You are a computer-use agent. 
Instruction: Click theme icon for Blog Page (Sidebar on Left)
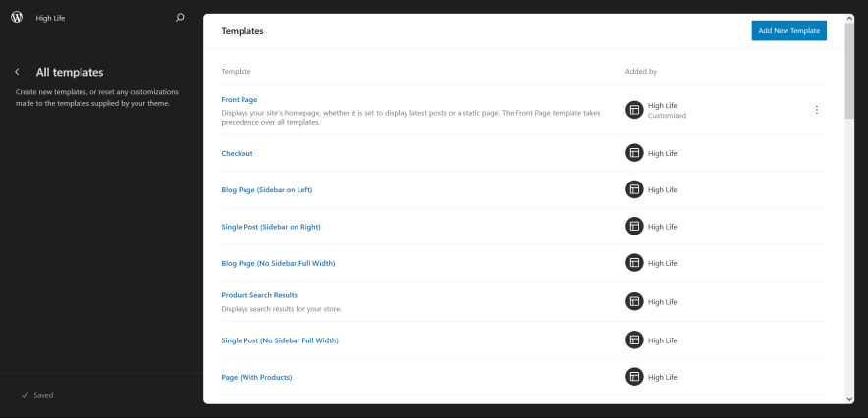(x=634, y=189)
